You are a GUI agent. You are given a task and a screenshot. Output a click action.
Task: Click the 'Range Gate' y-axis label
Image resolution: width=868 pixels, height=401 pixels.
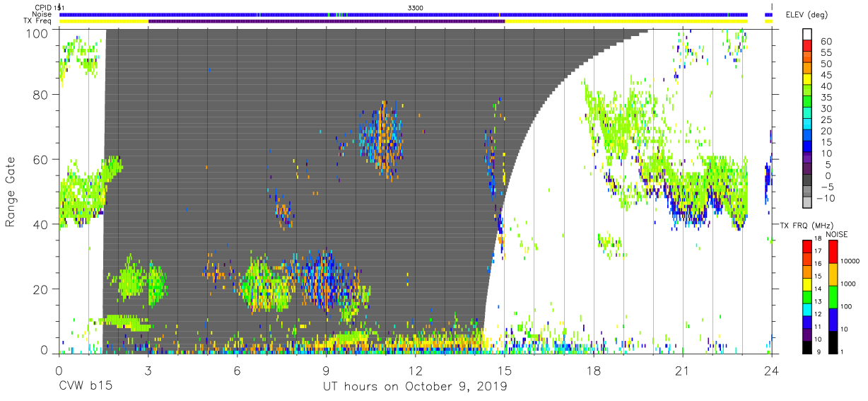click(x=11, y=191)
